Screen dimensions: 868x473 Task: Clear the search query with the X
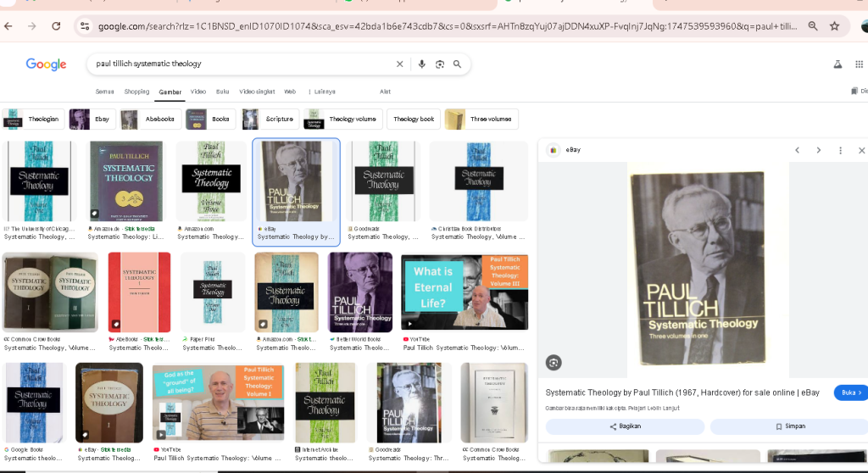coord(400,64)
